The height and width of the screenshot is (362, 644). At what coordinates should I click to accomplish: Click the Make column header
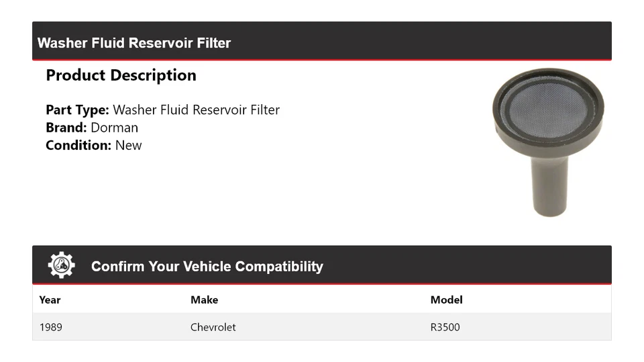[204, 300]
